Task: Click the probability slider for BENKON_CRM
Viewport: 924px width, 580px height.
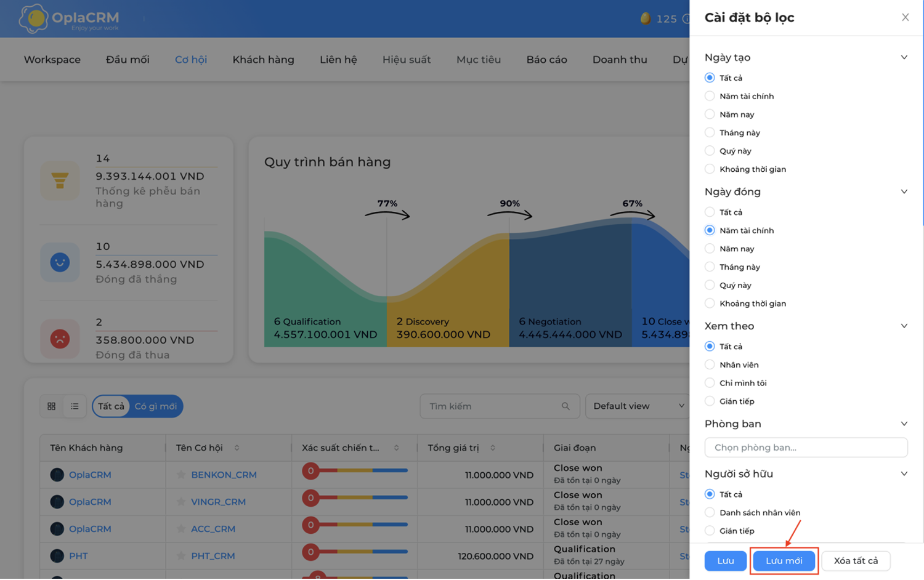Action: (355, 471)
